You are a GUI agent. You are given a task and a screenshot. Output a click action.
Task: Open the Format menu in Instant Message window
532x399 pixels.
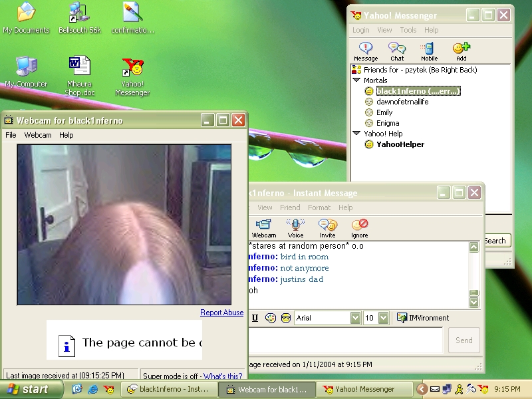[x=319, y=207]
